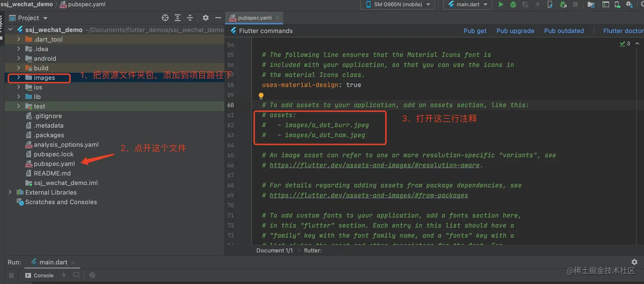Expand the .idea folder arrow
The width and height of the screenshot is (644, 284).
pos(19,49)
